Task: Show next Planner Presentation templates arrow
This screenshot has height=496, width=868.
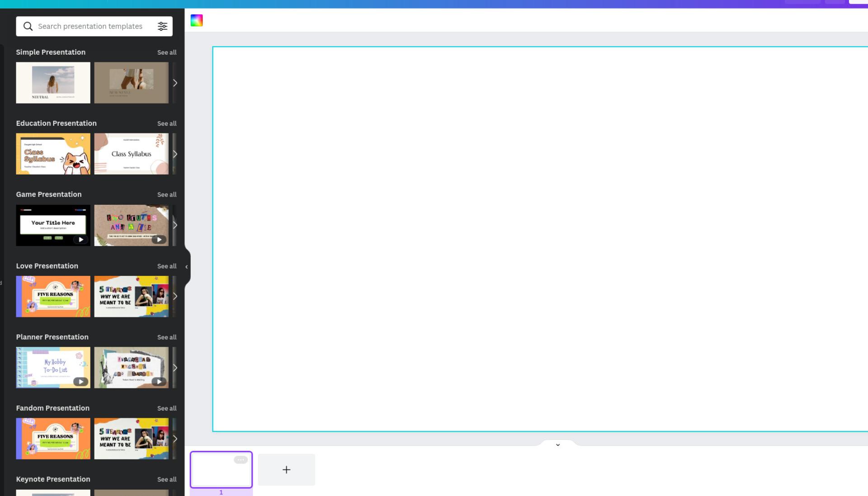Action: (x=175, y=368)
